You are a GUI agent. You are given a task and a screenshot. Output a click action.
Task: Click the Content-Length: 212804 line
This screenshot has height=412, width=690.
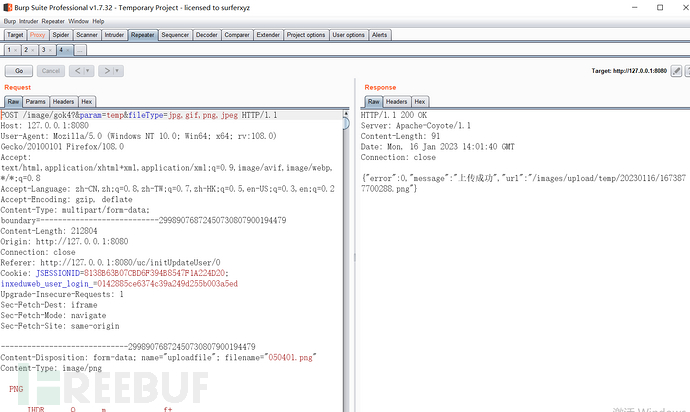(x=49, y=231)
